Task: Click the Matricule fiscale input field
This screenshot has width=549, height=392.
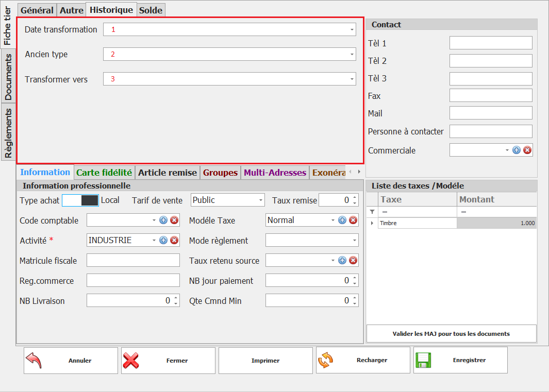Action: coord(133,261)
